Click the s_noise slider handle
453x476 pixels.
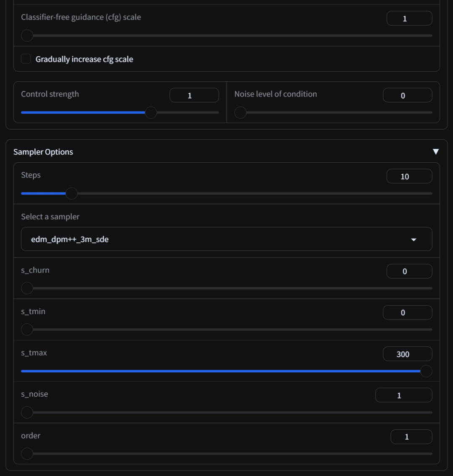tap(27, 412)
